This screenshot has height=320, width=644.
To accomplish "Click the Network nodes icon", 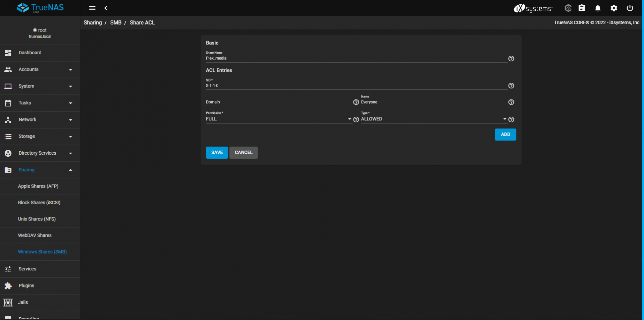I will (x=8, y=120).
